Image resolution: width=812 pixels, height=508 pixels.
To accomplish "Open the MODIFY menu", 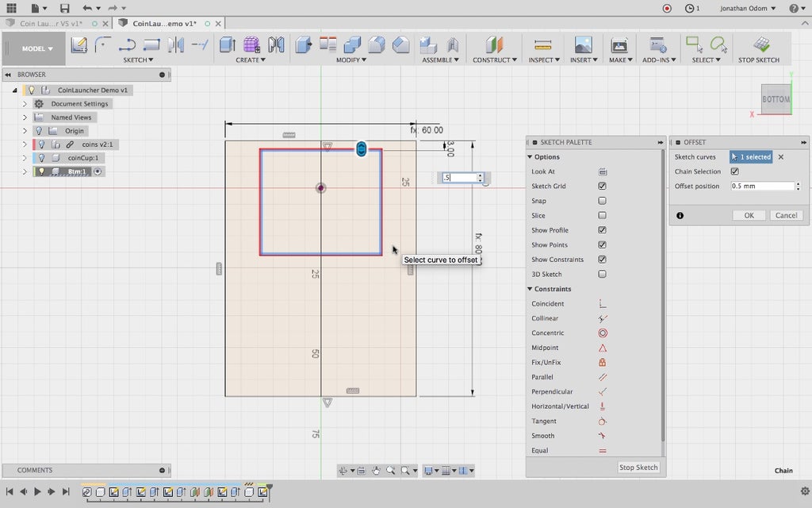I will [350, 60].
